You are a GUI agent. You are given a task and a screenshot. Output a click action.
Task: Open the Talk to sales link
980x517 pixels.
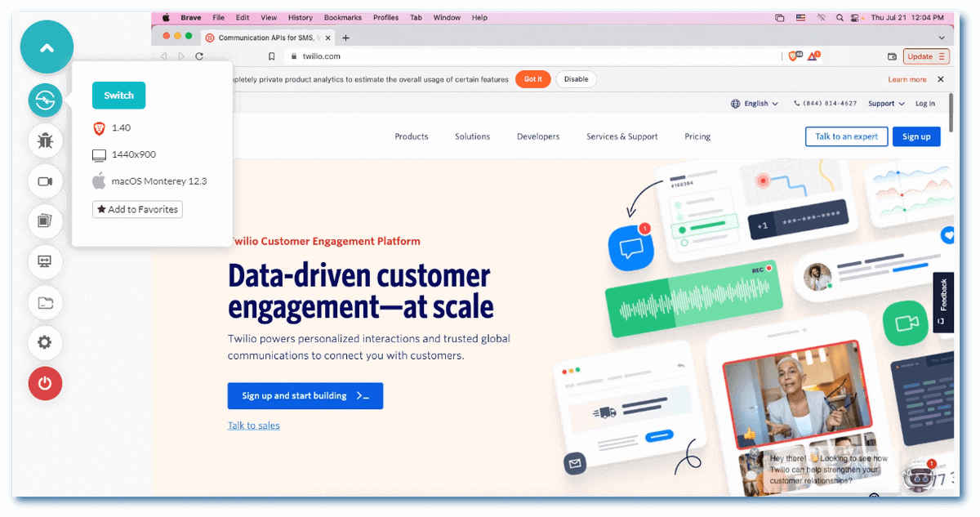253,425
